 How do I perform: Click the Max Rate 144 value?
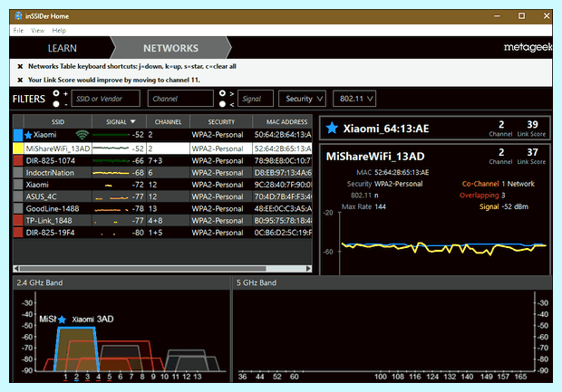(x=380, y=206)
